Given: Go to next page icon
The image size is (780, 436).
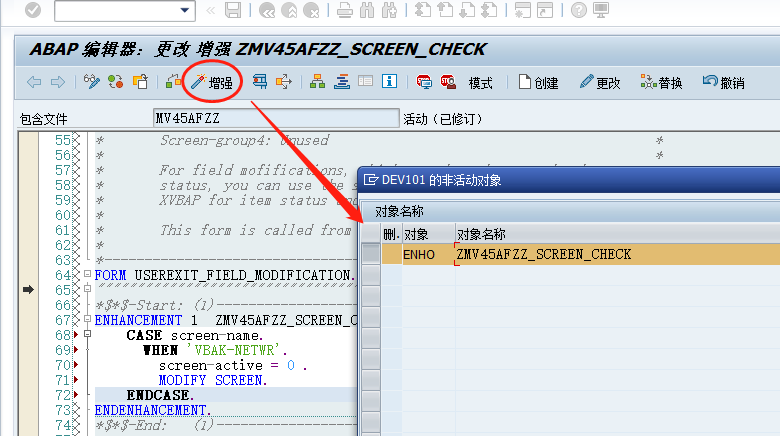Looking at the screenshot, I should 467,10.
